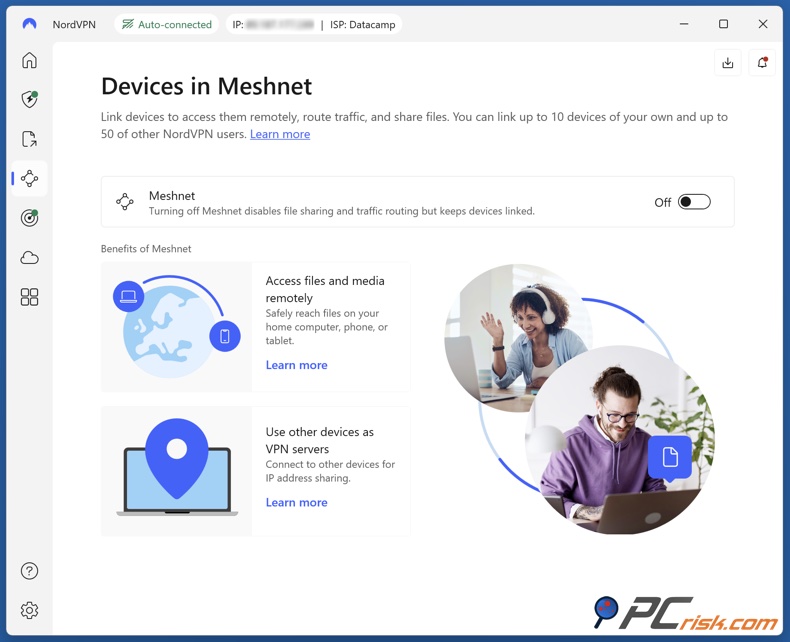Turn on the Meshnet toggle switch
This screenshot has width=790, height=642.
point(694,202)
